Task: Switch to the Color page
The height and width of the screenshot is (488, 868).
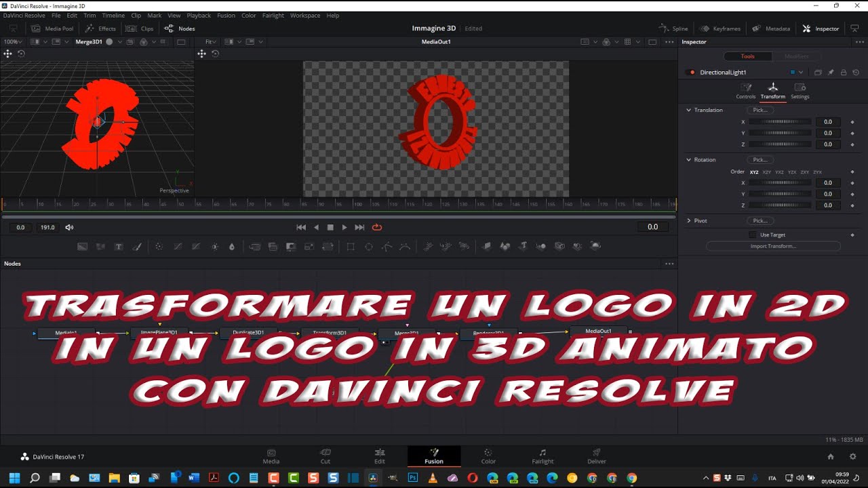Action: 488,457
